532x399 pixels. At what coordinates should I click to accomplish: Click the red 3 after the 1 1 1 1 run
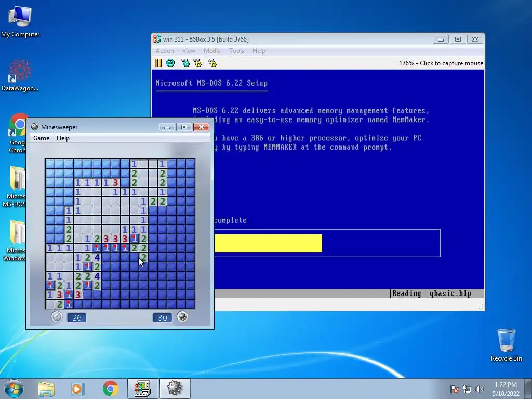(x=116, y=182)
